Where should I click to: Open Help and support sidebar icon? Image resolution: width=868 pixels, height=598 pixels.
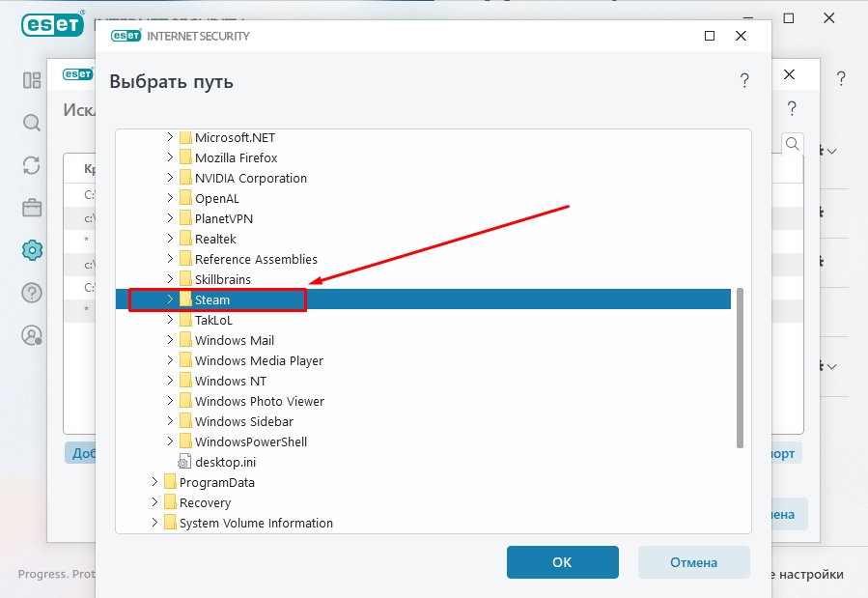[32, 293]
